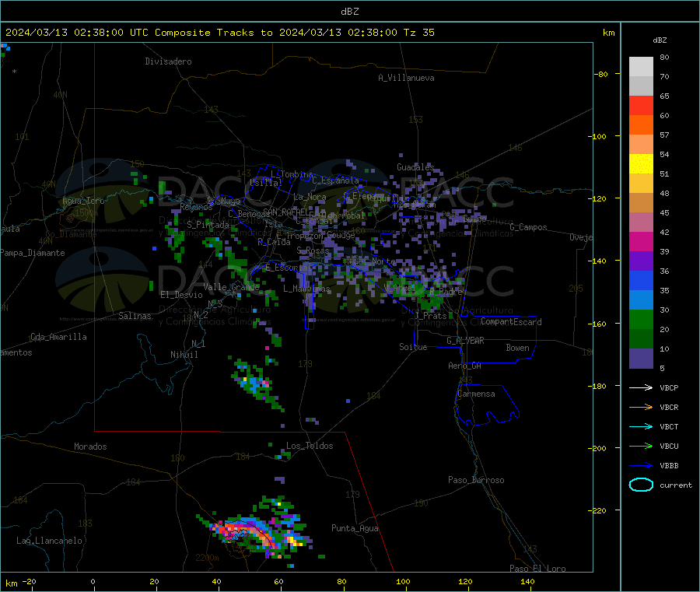700x592 pixels.
Task: Click the 'El_Desvio' map label
Action: click(x=182, y=295)
